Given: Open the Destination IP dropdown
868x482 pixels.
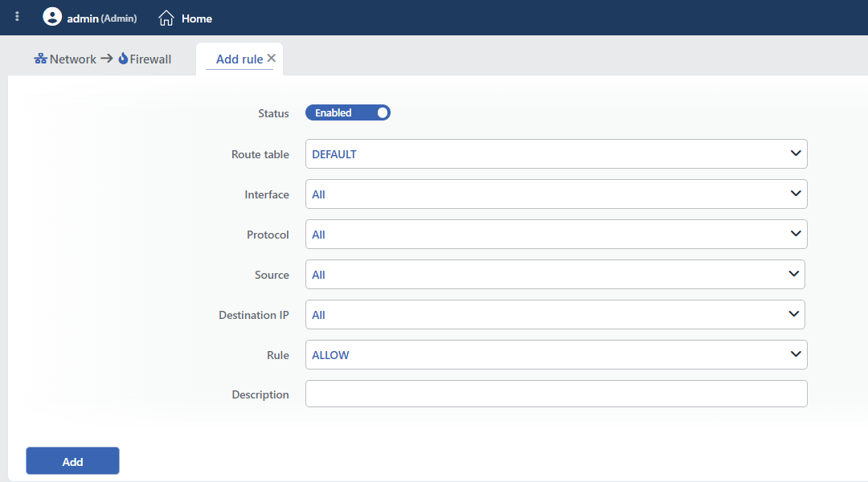Looking at the screenshot, I should (x=555, y=315).
